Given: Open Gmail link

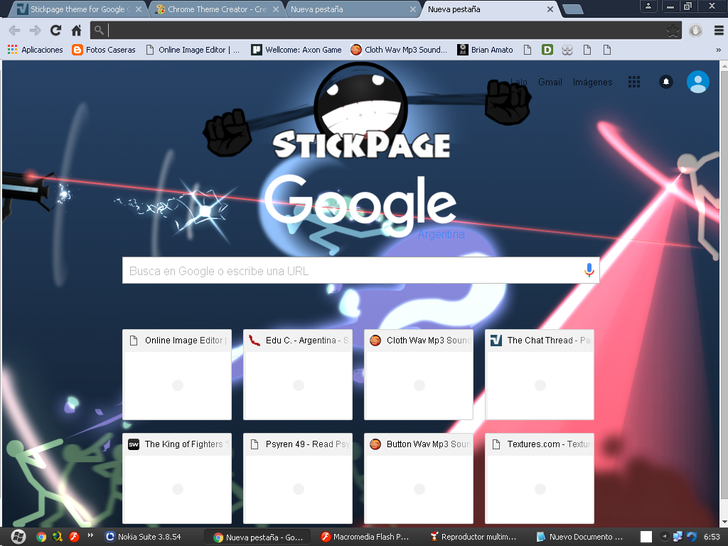Looking at the screenshot, I should point(550,82).
